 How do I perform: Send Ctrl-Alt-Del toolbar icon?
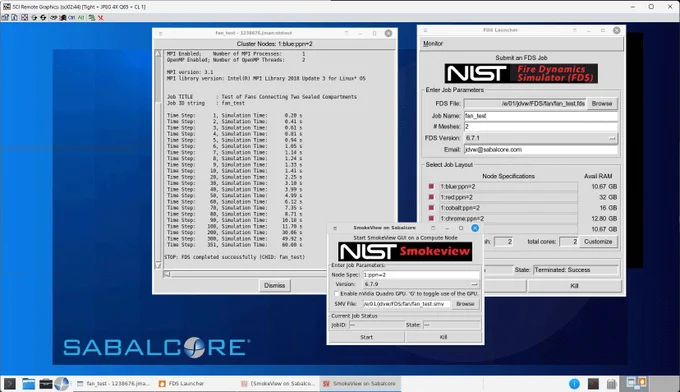point(53,18)
